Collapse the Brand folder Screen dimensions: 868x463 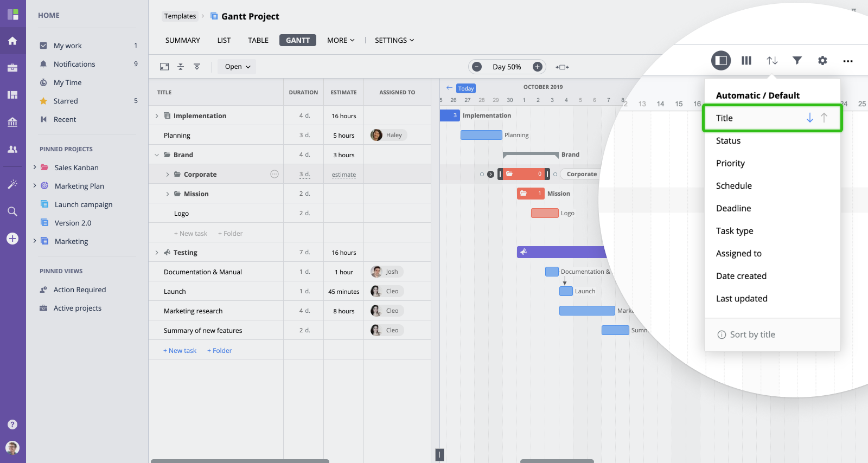click(157, 155)
